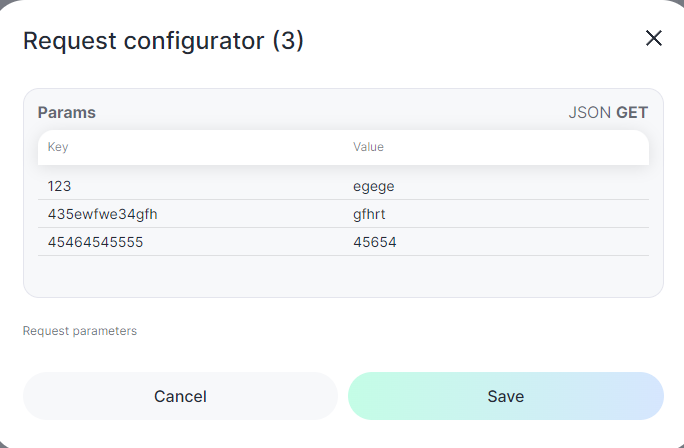Viewport: 684px width, 448px height.
Task: Select the GET method toggle
Action: point(632,113)
